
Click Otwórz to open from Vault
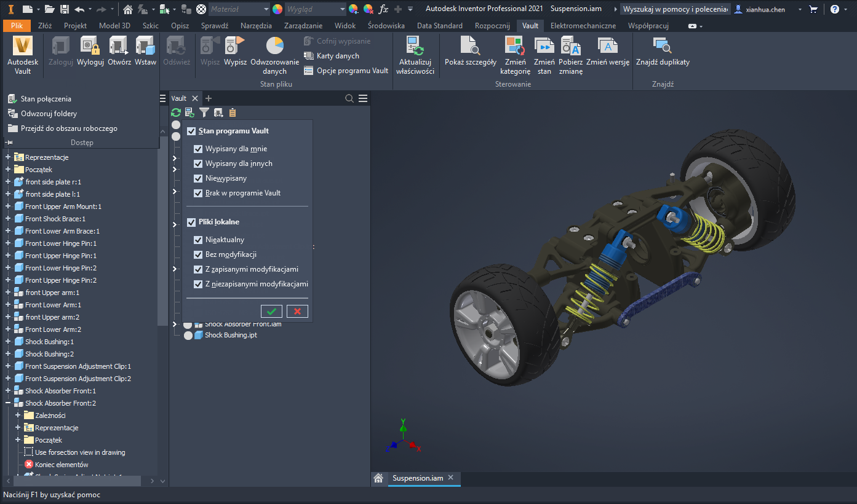(x=119, y=52)
